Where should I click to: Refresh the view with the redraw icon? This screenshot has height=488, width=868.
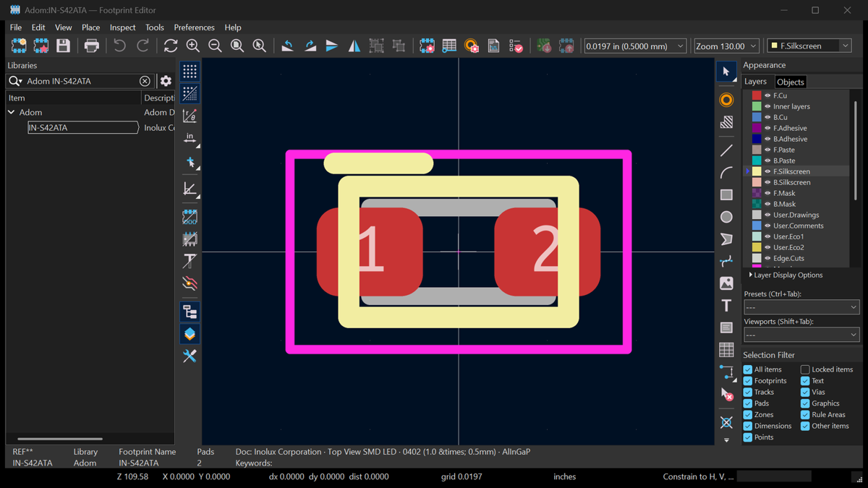171,46
